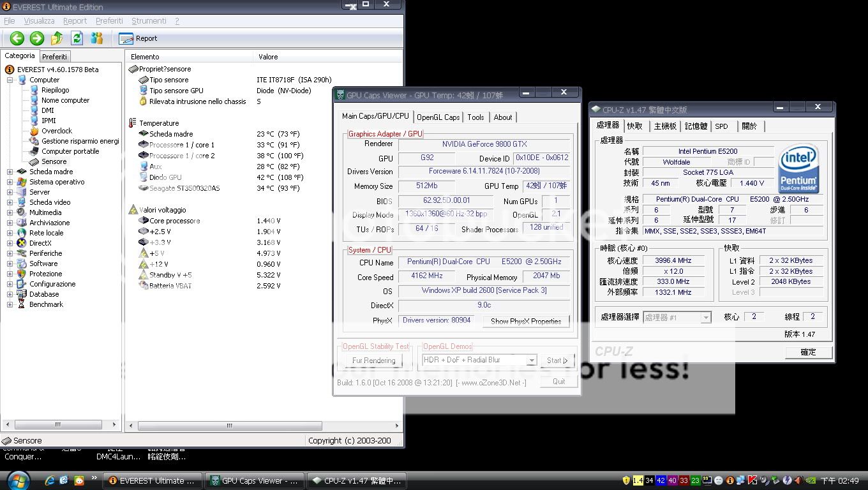This screenshot has height=490, width=868.
Task: Expand the Server tree node
Action: click(10, 192)
